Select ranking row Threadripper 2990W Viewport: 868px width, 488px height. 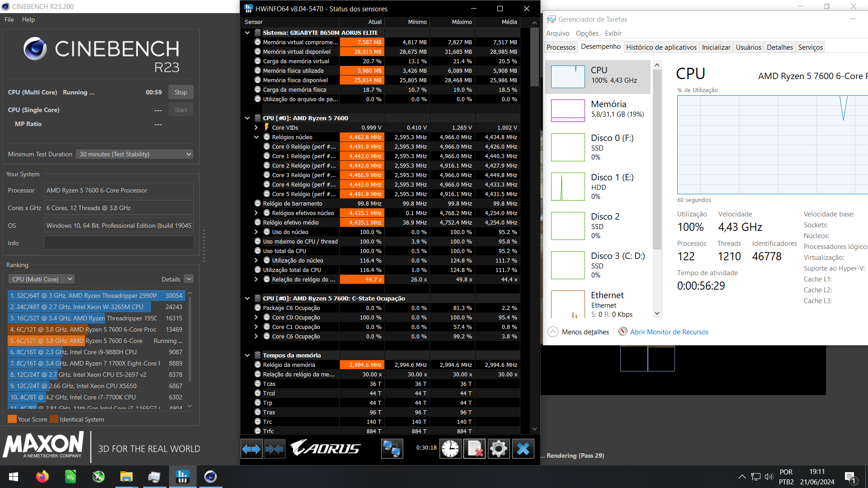click(x=96, y=296)
